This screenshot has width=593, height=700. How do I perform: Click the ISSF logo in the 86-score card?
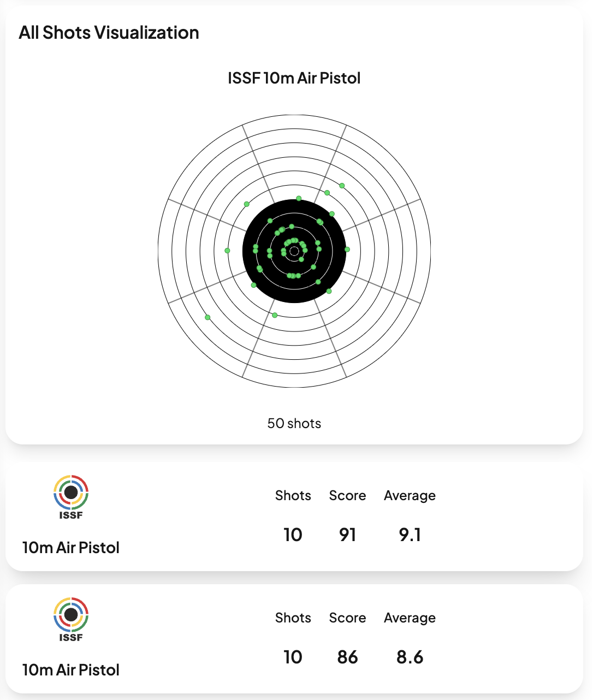point(71,619)
